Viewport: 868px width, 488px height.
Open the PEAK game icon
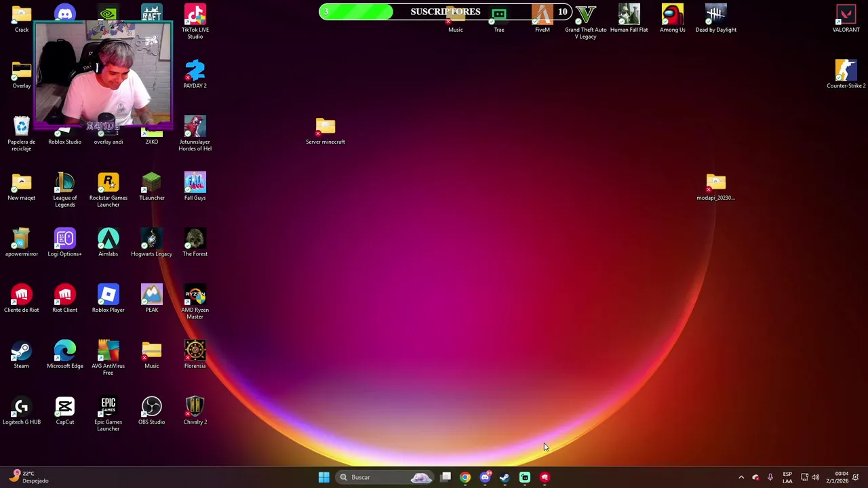(152, 298)
